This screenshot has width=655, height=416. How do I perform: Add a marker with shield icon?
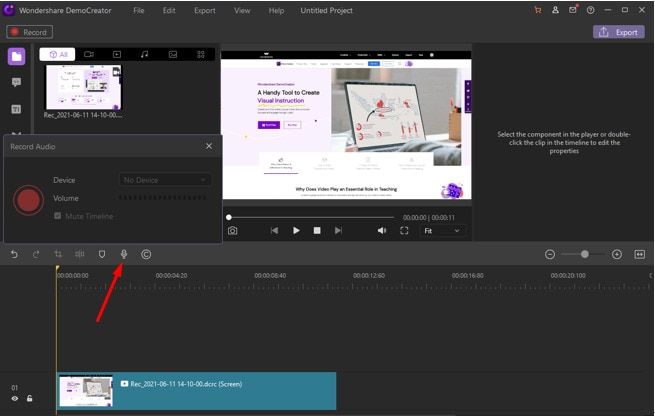102,254
